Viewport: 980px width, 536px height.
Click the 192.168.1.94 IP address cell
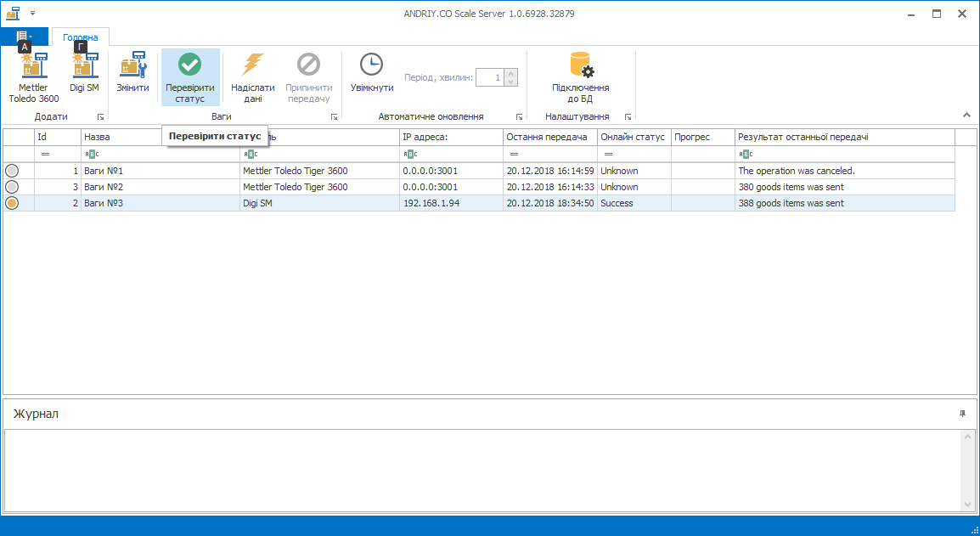[x=451, y=203]
